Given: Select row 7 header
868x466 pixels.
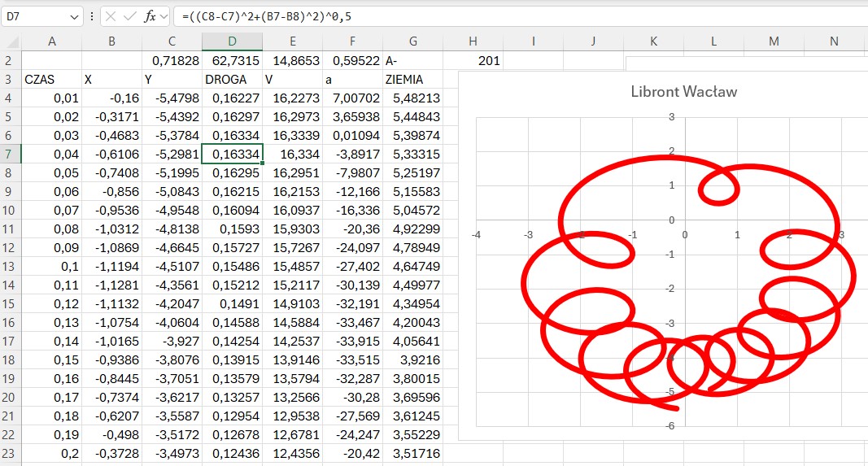Looking at the screenshot, I should pyautogui.click(x=10, y=154).
